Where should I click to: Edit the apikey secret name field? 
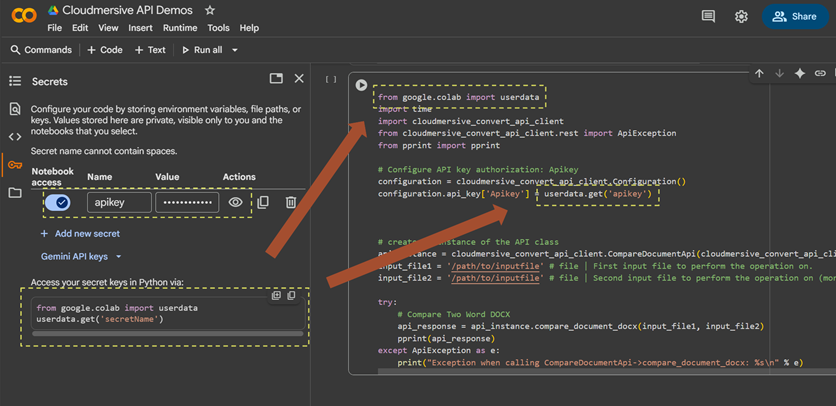click(x=119, y=203)
